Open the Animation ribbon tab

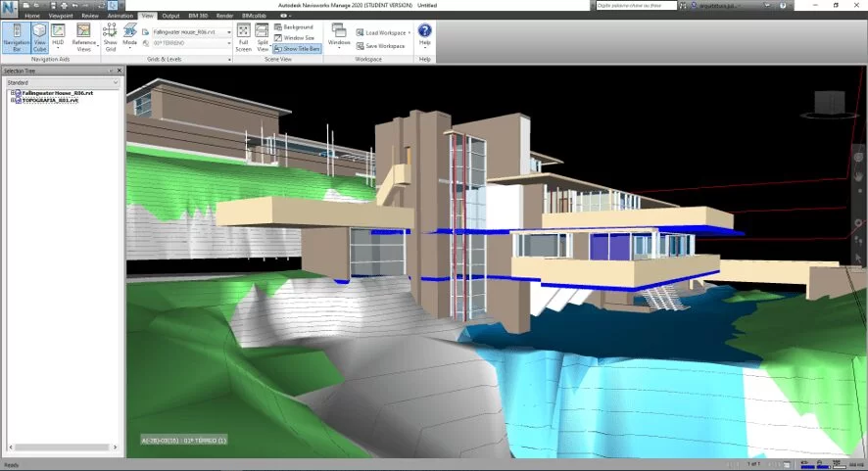[121, 16]
